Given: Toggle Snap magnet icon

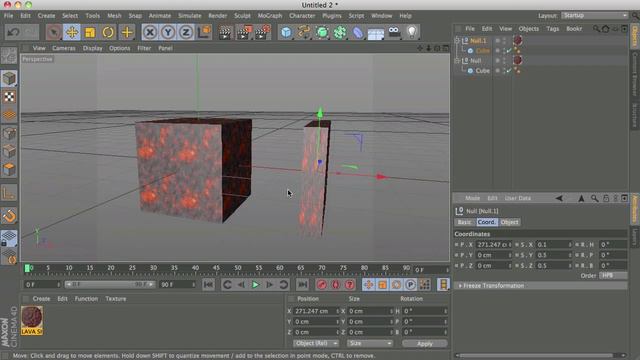Looking at the screenshot, I should click(9, 216).
